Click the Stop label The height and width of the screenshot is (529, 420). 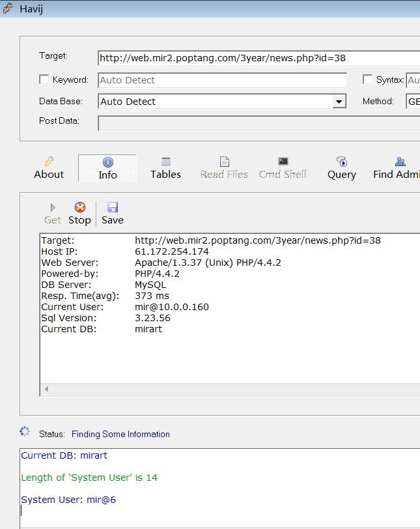coord(79,220)
